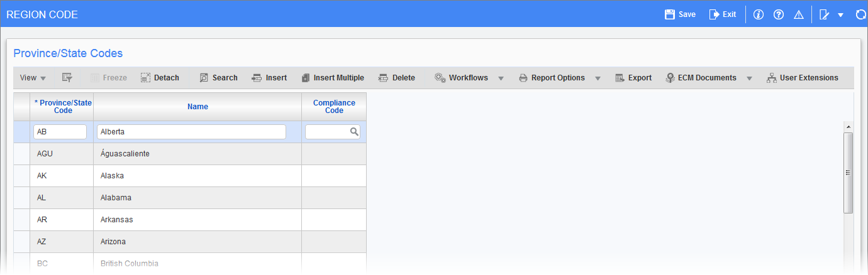868x275 pixels.
Task: Click the Search toolbar button
Action: [218, 78]
